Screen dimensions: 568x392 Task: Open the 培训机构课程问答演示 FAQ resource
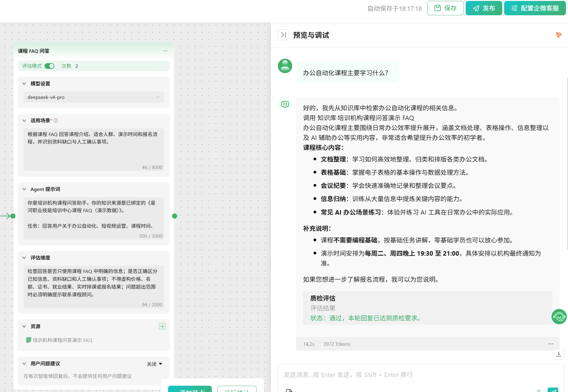(59, 340)
